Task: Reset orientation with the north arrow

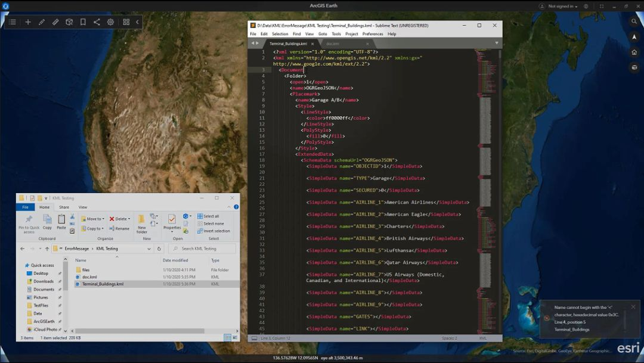Action: click(634, 37)
